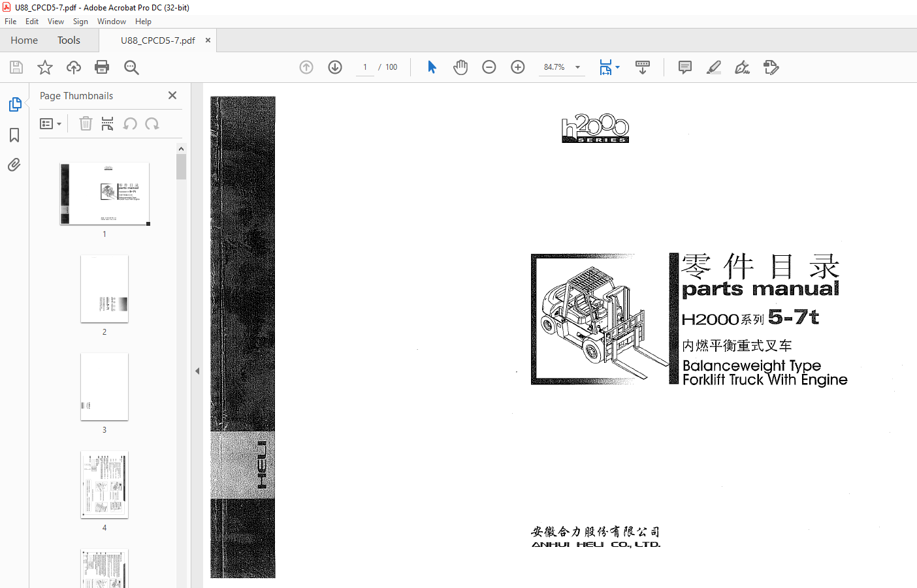Click the total pages '100' label

pyautogui.click(x=391, y=67)
